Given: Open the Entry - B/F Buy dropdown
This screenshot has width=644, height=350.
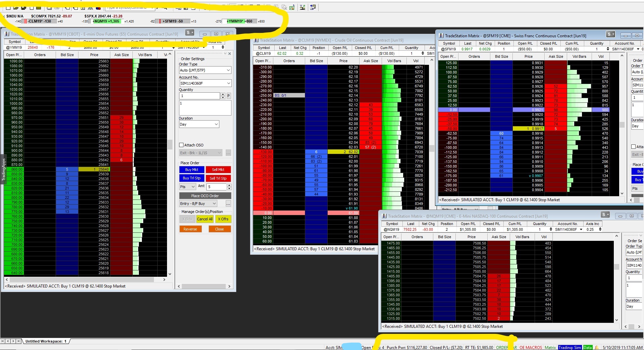Looking at the screenshot, I should [198, 204].
